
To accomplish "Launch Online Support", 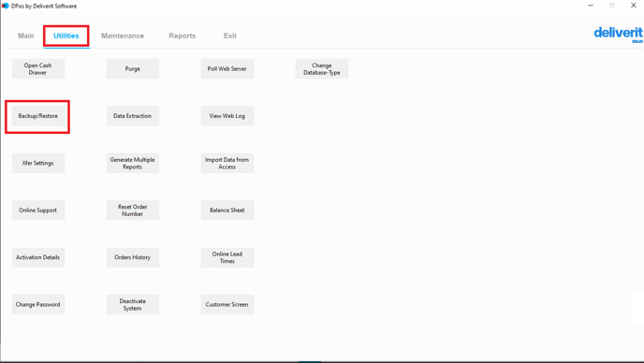I will click(37, 211).
